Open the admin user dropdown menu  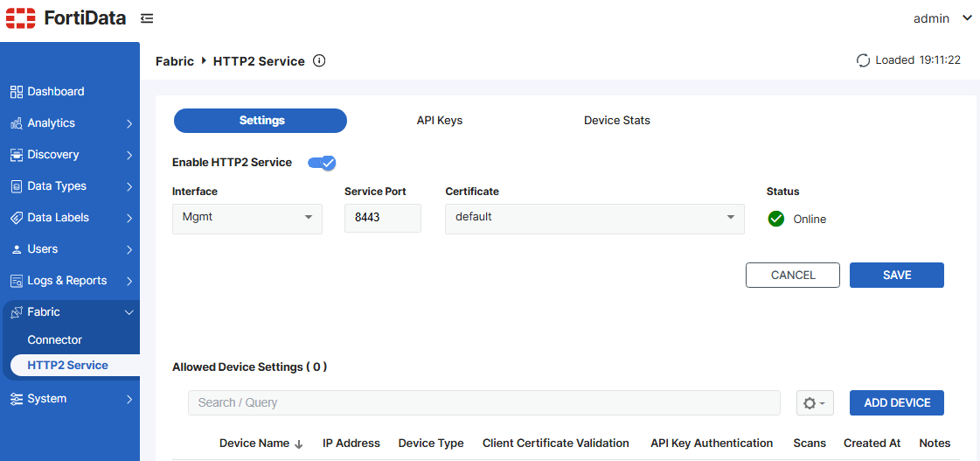click(942, 18)
